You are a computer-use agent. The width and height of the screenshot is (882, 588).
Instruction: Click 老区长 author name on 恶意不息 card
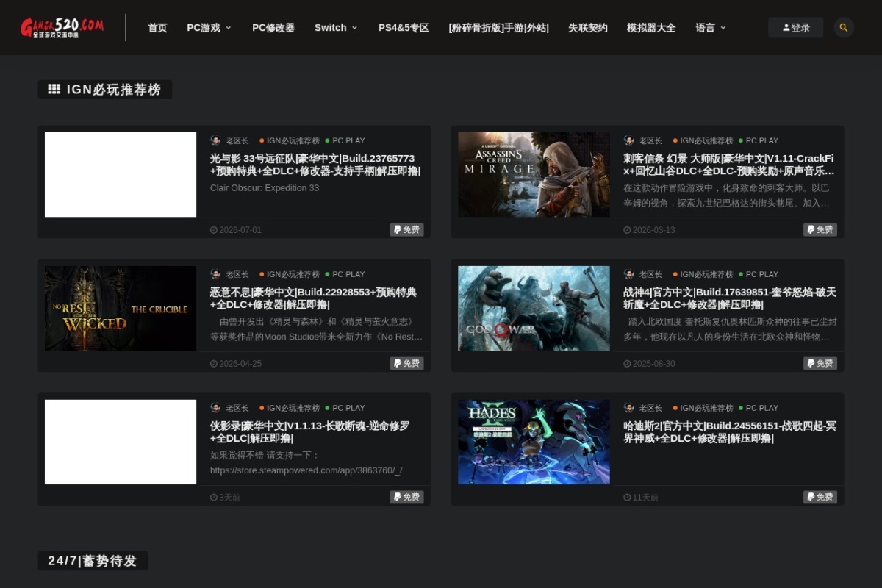click(237, 274)
